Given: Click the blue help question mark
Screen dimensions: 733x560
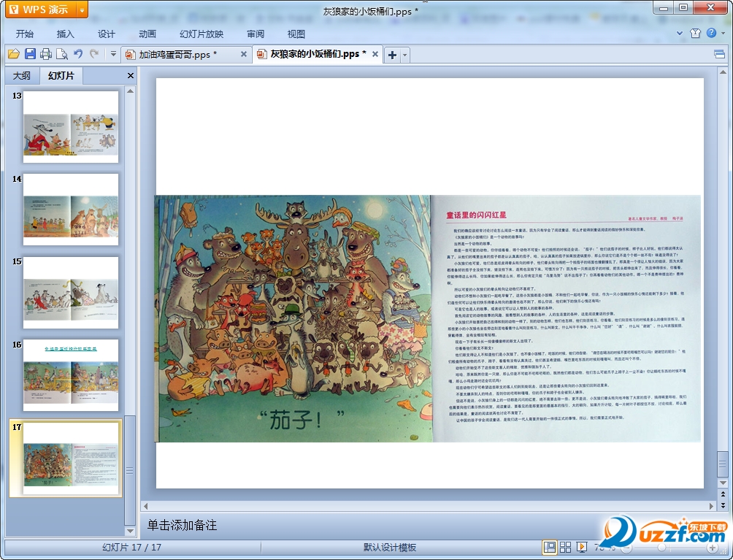Looking at the screenshot, I should tap(711, 34).
